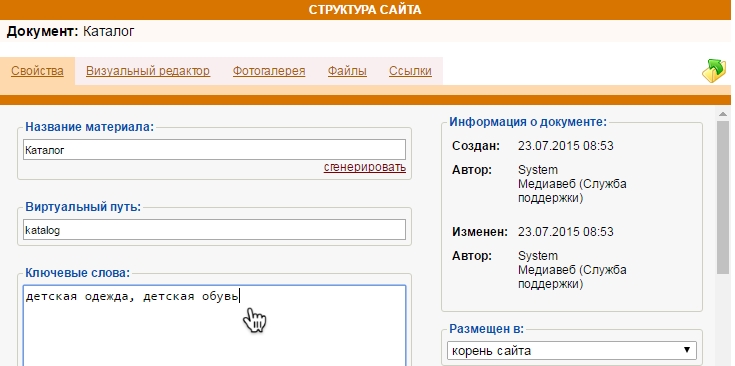The width and height of the screenshot is (735, 366).
Task: Click the vertical scrollbar thumb
Action: coord(723,197)
